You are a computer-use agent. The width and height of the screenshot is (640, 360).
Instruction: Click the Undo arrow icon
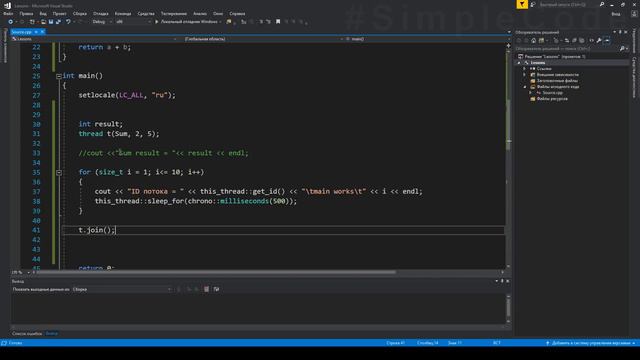tap(68, 22)
